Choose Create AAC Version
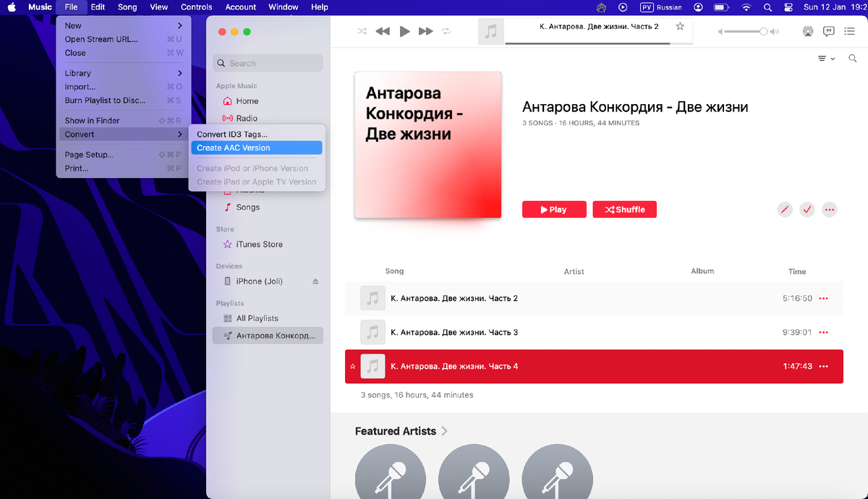Image resolution: width=868 pixels, height=499 pixels. point(257,148)
